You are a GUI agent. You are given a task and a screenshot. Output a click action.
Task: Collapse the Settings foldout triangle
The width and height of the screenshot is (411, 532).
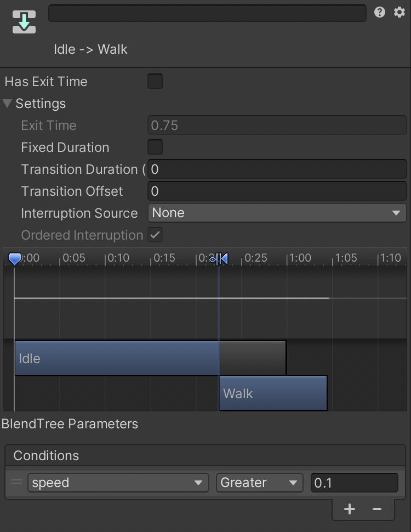(x=8, y=104)
